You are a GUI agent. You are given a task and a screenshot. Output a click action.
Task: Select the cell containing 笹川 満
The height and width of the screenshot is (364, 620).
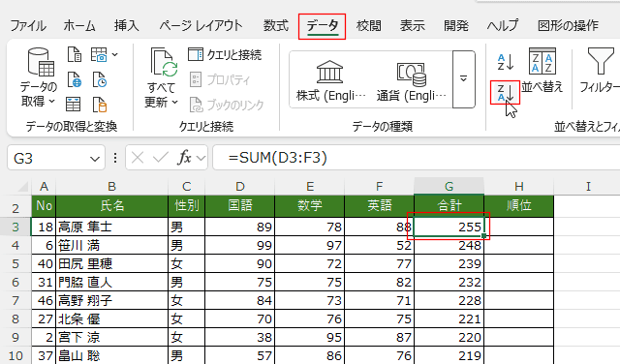tap(112, 246)
